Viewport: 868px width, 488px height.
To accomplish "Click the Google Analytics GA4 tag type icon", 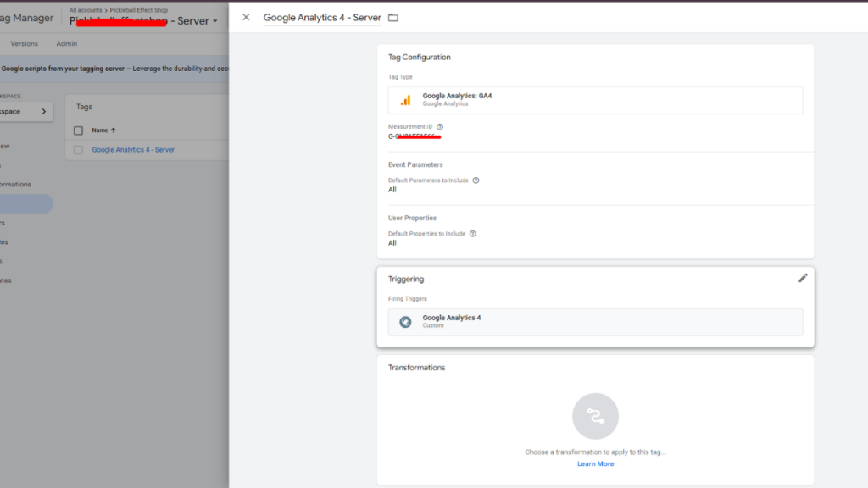I will (406, 100).
